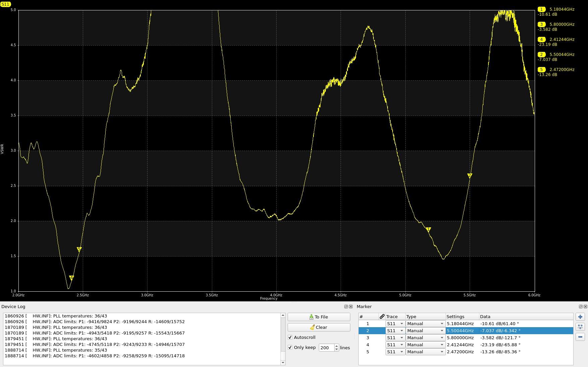588x367 pixels.
Task: Select marker 5 triangle on the graph
Action: click(79, 249)
